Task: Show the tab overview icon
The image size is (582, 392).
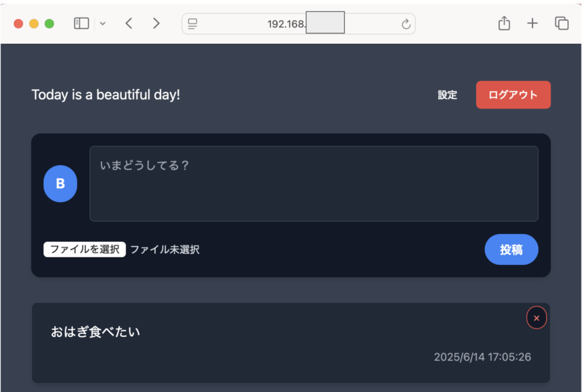Action: coord(562,23)
